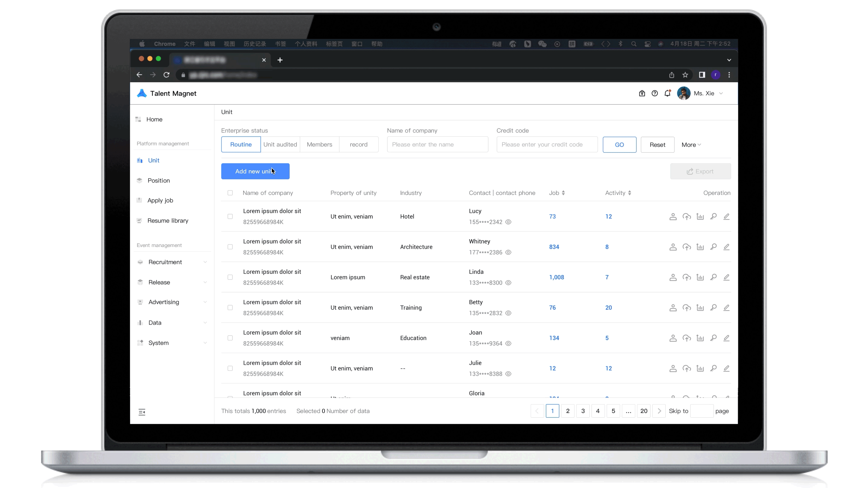Open Resume library in the sidebar
Screen dimensions: 868x488
[168, 221]
